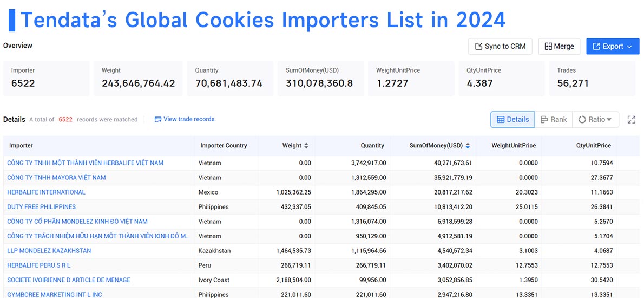Open SOCIETE IVOIRIENNE D ARTICLE DE MENAGE link
Viewport: 644px width, 298px height.
click(x=69, y=280)
